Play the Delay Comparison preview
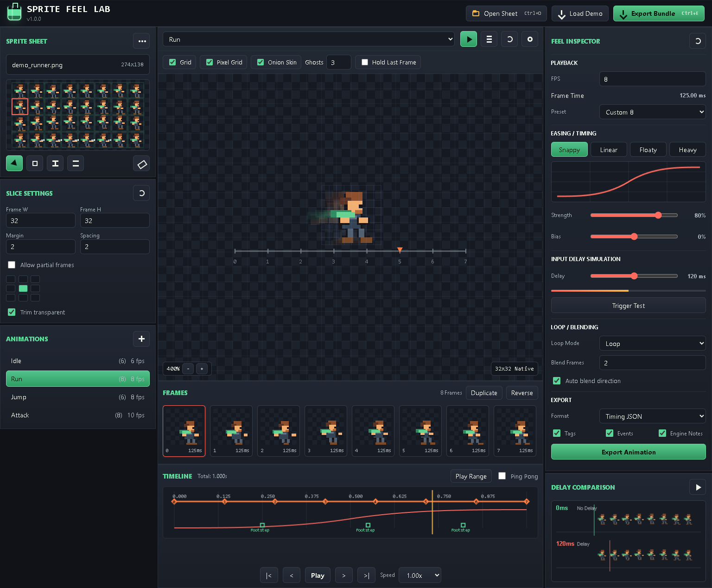Screen dimensions: 712x588 pos(698,487)
